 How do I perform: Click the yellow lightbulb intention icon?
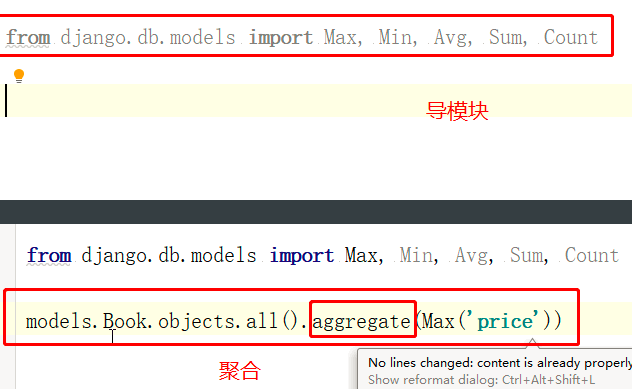[x=19, y=76]
